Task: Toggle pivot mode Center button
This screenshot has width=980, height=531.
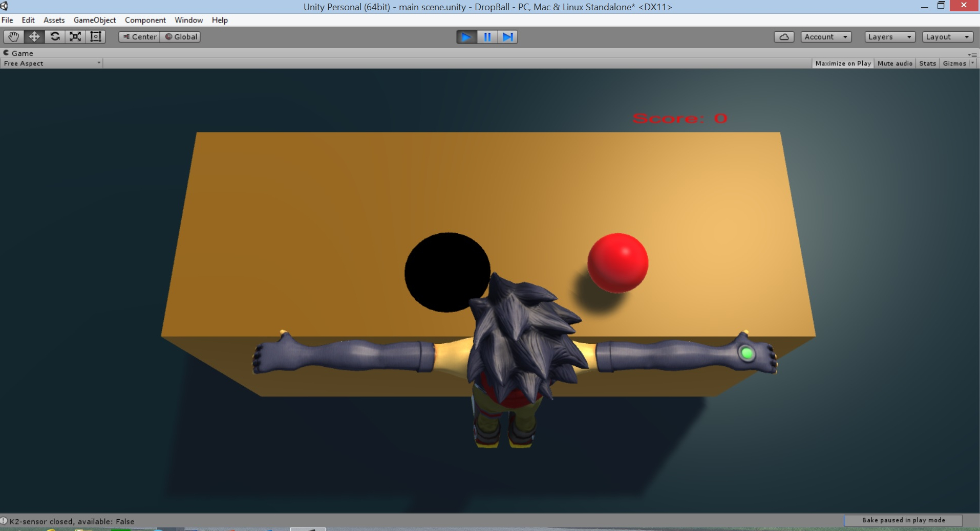Action: (140, 37)
